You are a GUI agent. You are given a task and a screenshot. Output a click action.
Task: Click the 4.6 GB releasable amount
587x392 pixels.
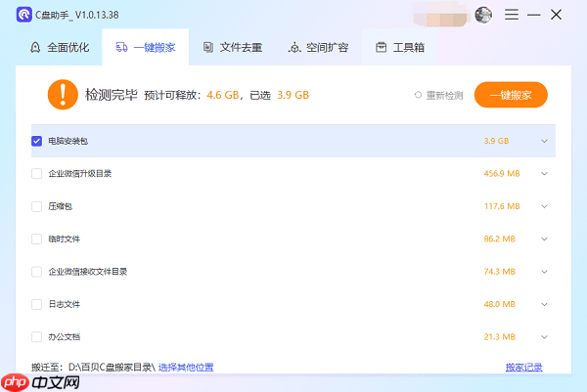tap(223, 95)
